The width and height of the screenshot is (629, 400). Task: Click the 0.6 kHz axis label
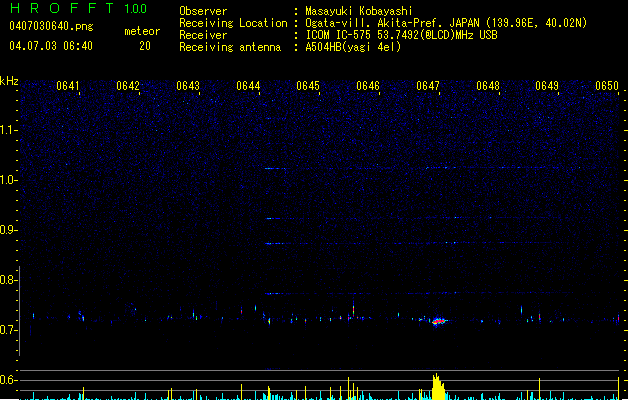(x=8, y=380)
